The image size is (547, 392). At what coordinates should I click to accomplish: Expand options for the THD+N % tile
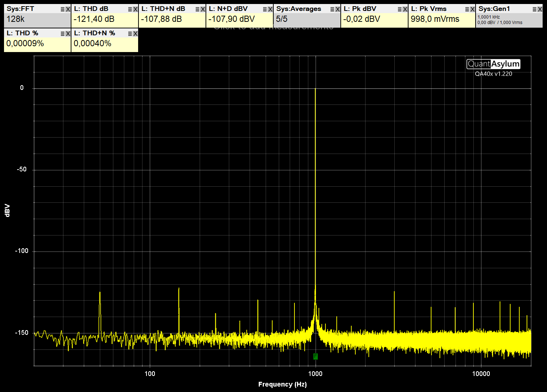[130, 34]
